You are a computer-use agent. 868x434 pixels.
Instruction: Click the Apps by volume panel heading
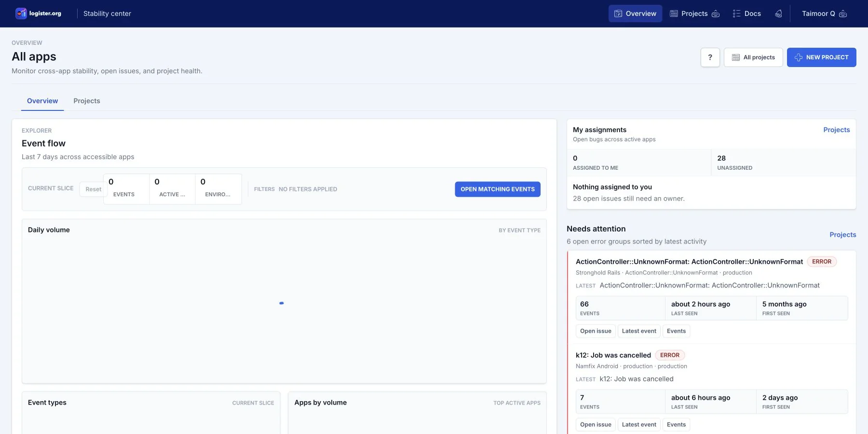point(321,403)
